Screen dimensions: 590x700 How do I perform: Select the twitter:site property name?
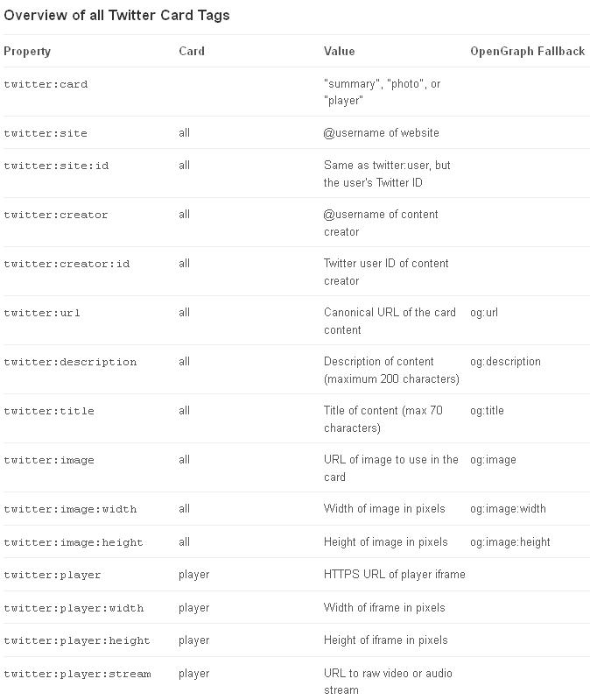[46, 133]
